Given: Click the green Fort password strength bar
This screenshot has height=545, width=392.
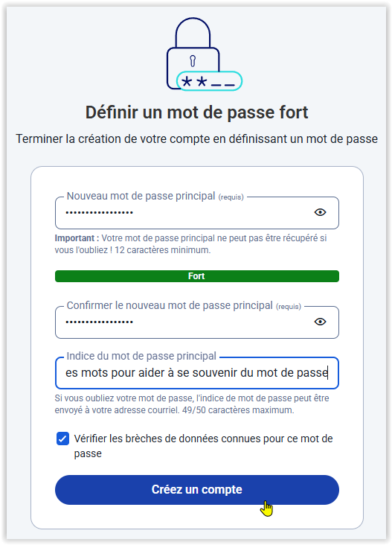Looking at the screenshot, I should click(197, 276).
